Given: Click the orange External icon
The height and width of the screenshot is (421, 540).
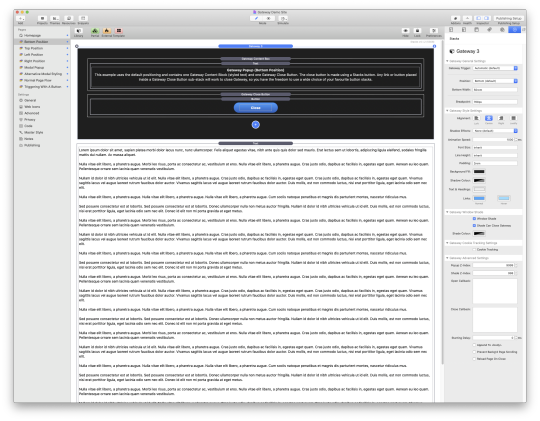Looking at the screenshot, I should tap(107, 31).
